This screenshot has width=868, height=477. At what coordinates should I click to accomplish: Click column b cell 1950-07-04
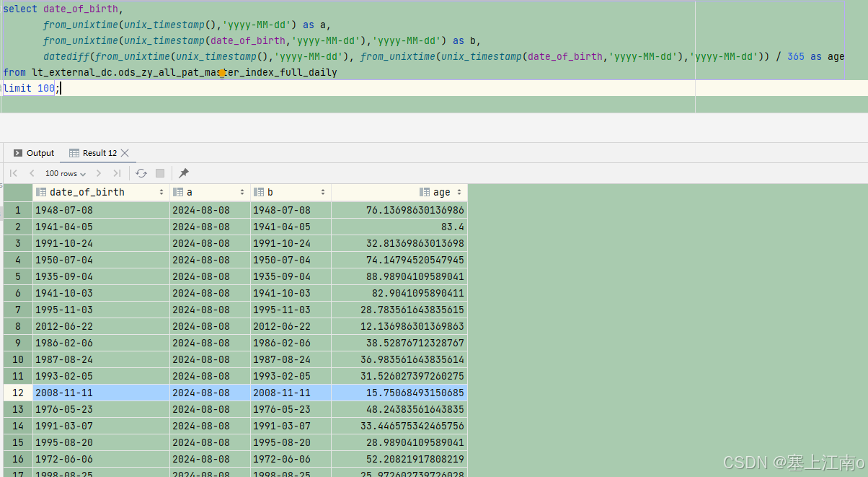pos(291,260)
